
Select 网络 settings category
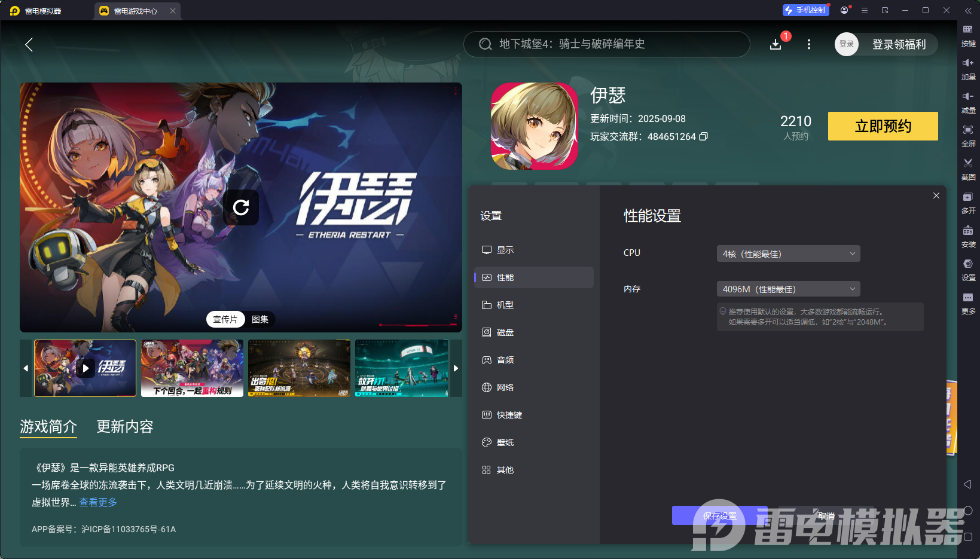click(x=534, y=387)
